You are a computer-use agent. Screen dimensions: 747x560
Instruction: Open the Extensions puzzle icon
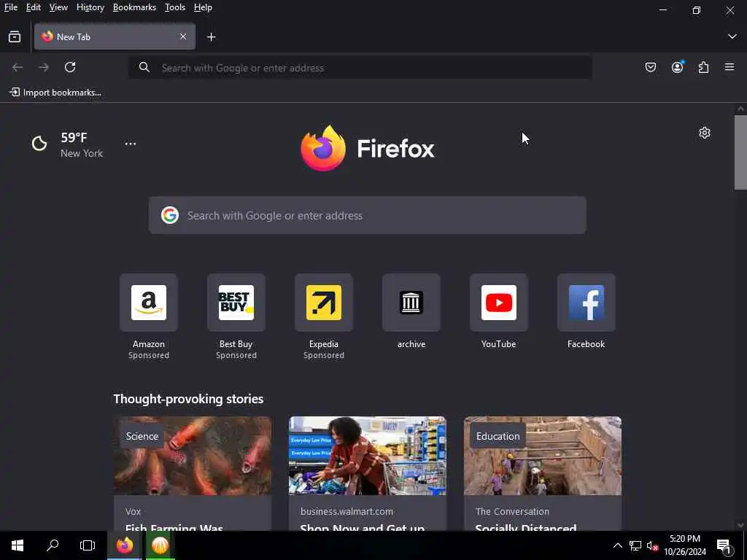click(704, 67)
